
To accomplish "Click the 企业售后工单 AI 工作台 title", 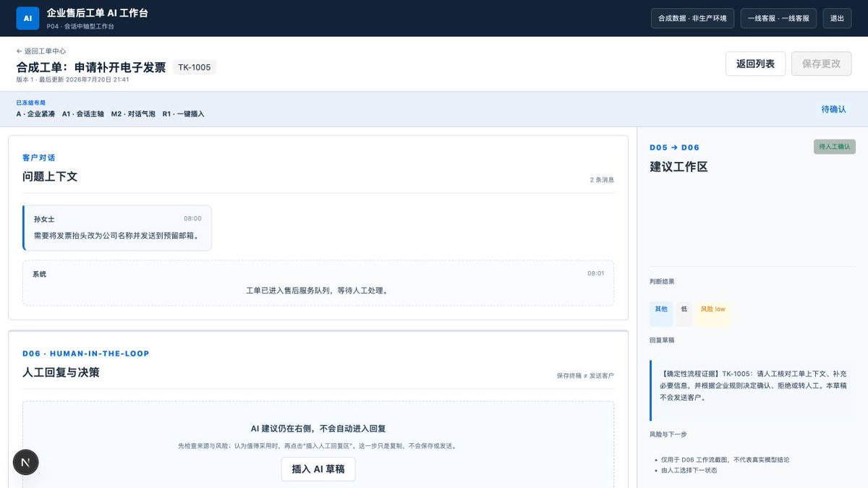I will click(x=97, y=13).
